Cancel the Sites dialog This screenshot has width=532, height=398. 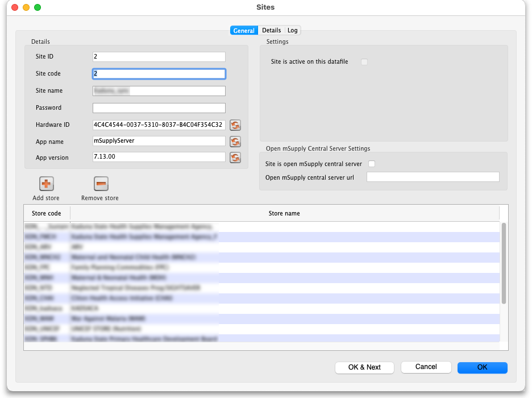[426, 367]
